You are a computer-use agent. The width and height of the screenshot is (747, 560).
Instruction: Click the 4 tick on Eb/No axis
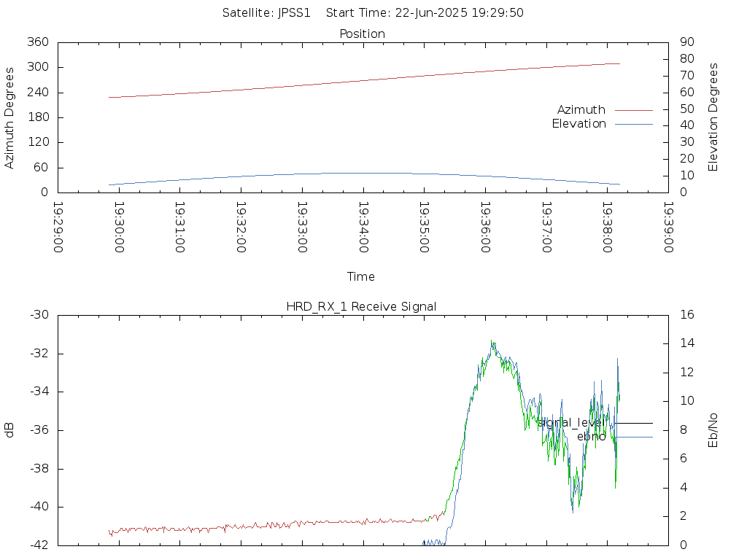pyautogui.click(x=683, y=488)
